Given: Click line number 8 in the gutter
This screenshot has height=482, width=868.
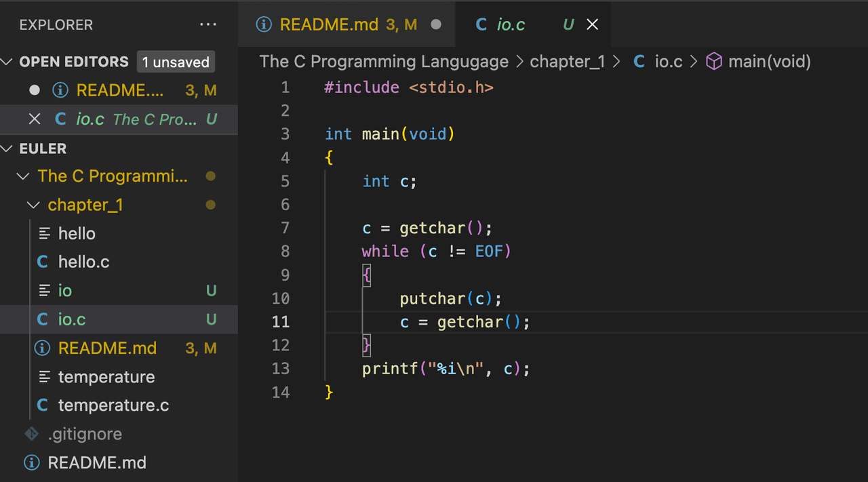Looking at the screenshot, I should pos(285,252).
